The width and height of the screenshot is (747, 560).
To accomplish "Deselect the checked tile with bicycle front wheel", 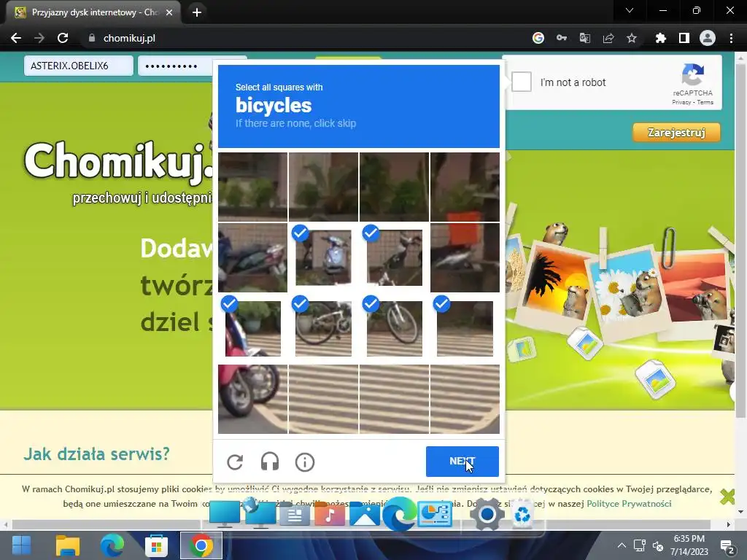I will point(395,328).
